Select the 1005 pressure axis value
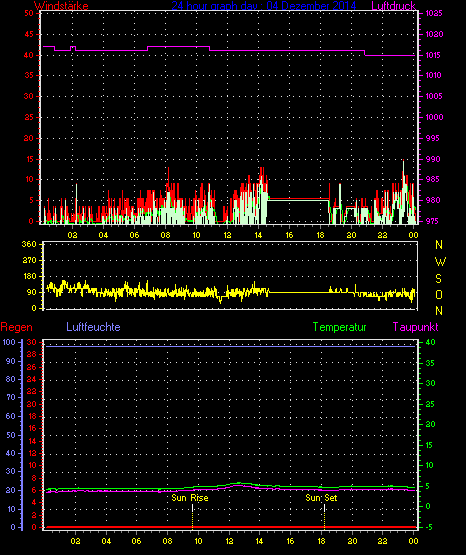The image size is (466, 555). [x=434, y=96]
